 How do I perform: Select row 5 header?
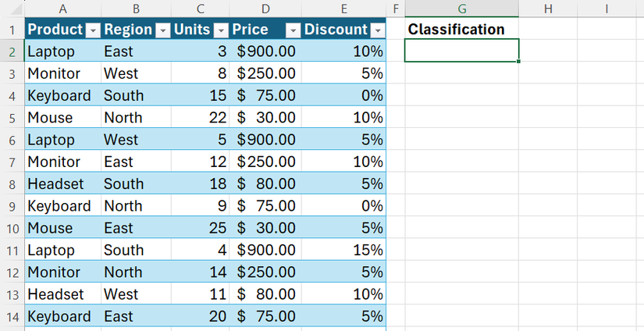[12, 118]
